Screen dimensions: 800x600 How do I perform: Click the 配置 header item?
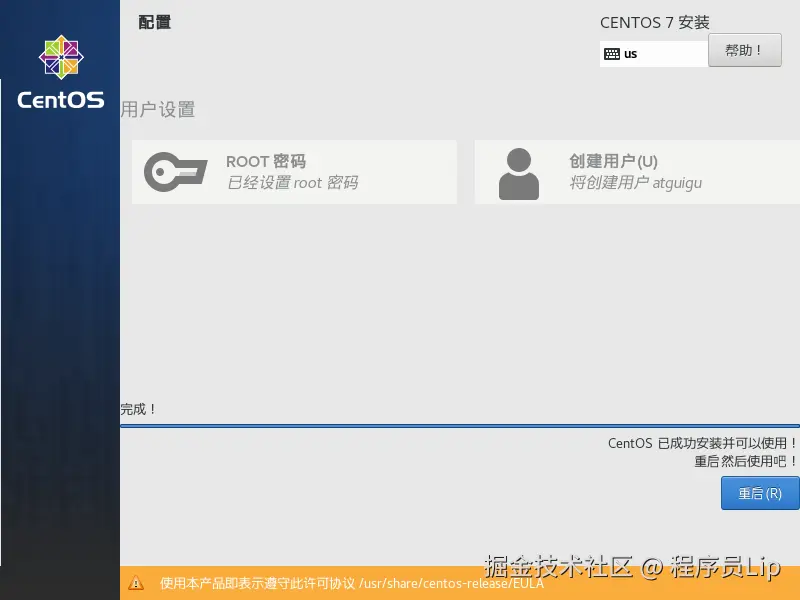pyautogui.click(x=153, y=21)
